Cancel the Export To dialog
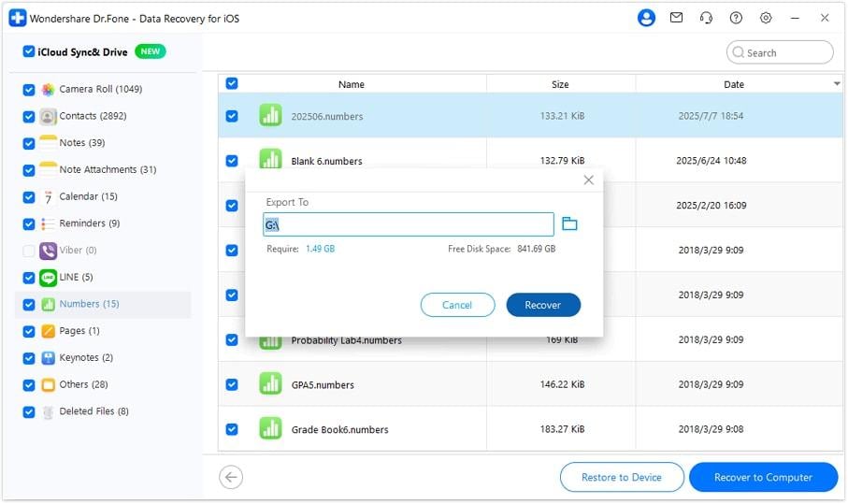 (457, 305)
